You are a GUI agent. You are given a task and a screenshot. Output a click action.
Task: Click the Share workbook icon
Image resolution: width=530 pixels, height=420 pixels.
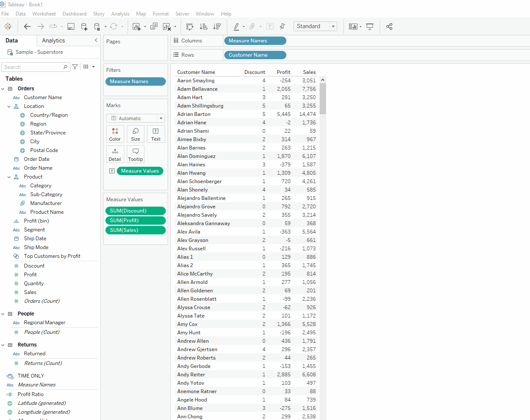coord(389,26)
